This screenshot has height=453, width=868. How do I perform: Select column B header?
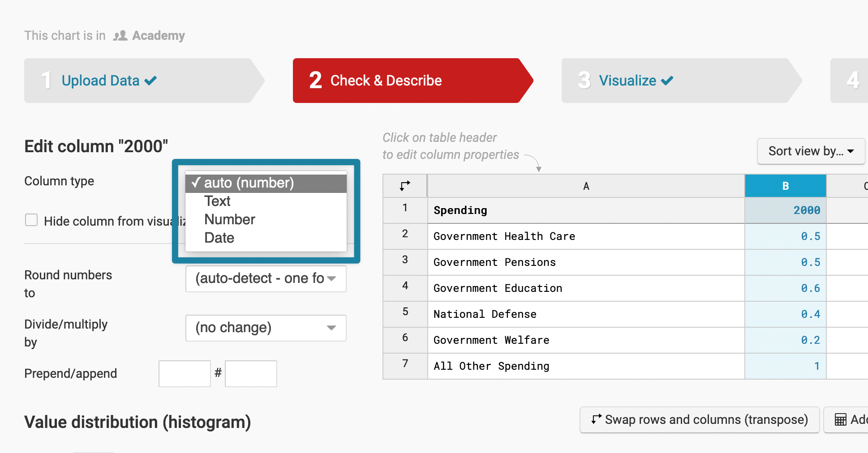tap(785, 186)
